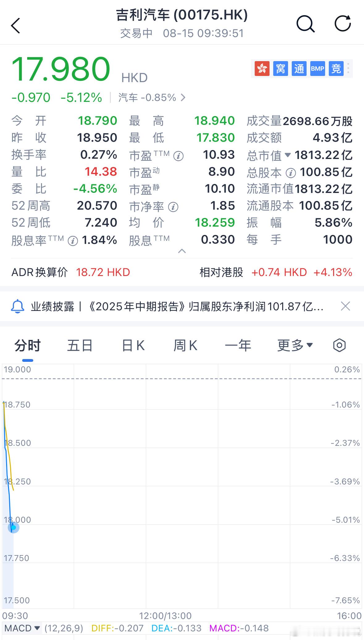Tap info icon beside 市盈TTM

(178, 156)
